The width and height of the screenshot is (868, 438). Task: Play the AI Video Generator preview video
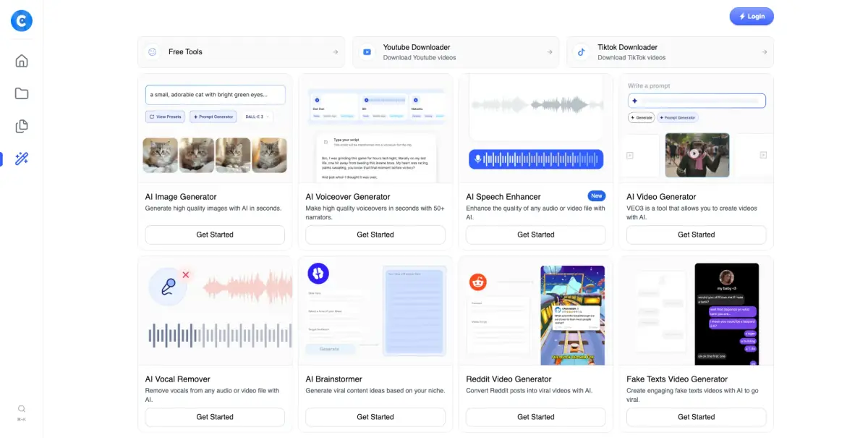point(694,153)
